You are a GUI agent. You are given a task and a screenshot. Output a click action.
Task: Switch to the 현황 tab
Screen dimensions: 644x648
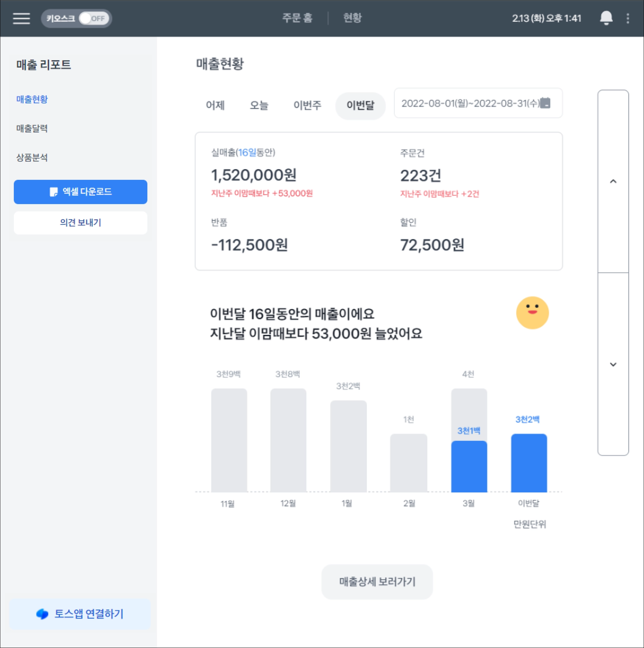click(352, 18)
